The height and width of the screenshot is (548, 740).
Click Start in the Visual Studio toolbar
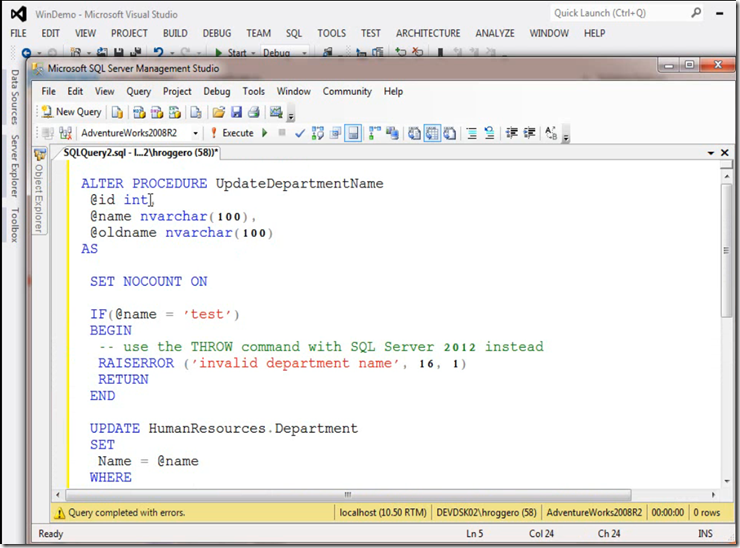click(231, 53)
